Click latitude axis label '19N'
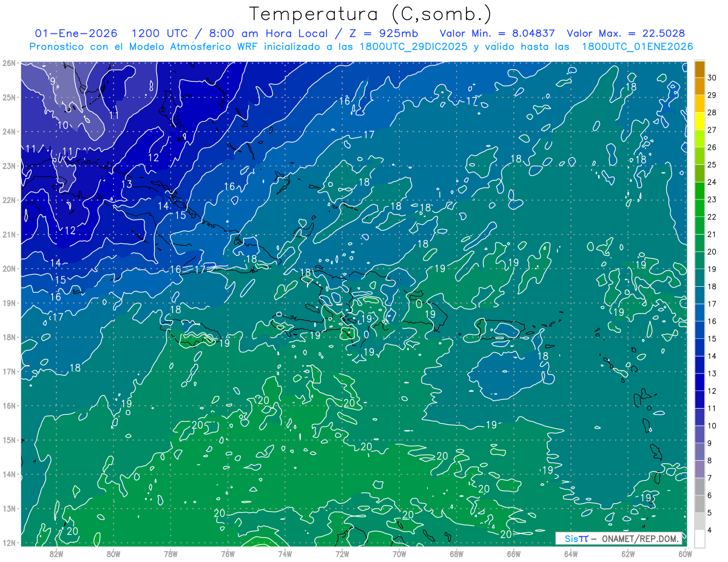Viewport: 728px width, 562px height. point(8,303)
